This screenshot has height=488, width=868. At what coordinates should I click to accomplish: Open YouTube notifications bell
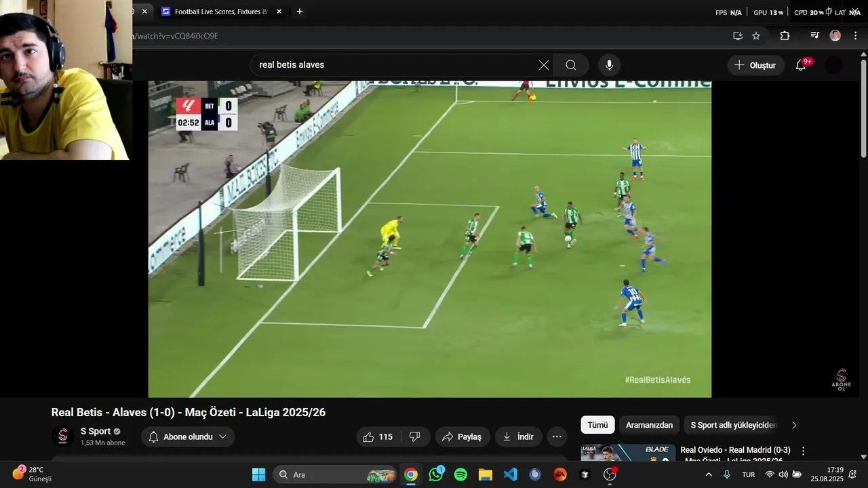click(801, 65)
